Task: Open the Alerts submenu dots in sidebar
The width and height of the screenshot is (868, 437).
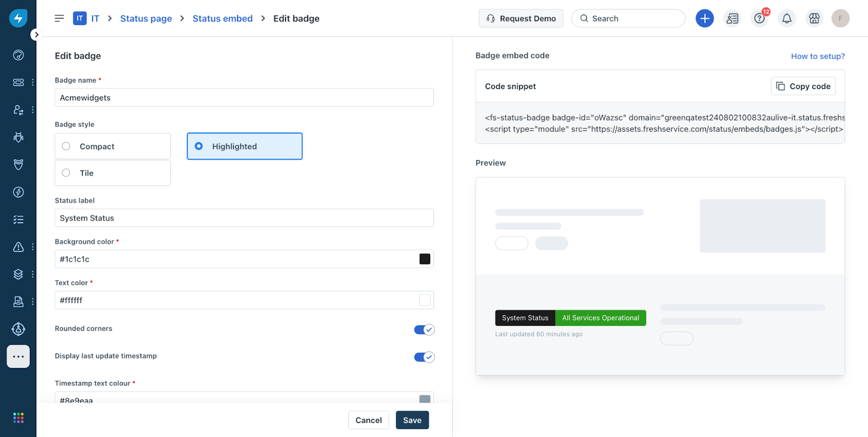Action: 33,247
